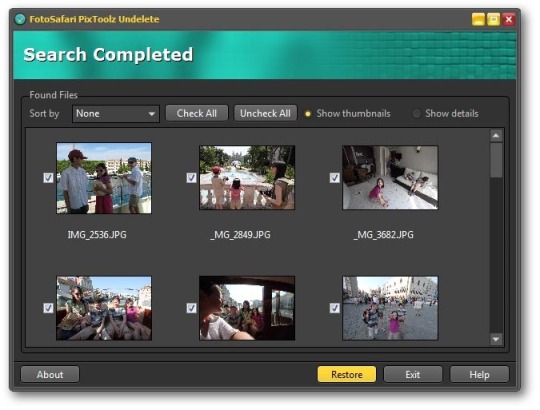
Task: Uncheck the checkbox for IMG_2536.JPG
Action: click(48, 178)
